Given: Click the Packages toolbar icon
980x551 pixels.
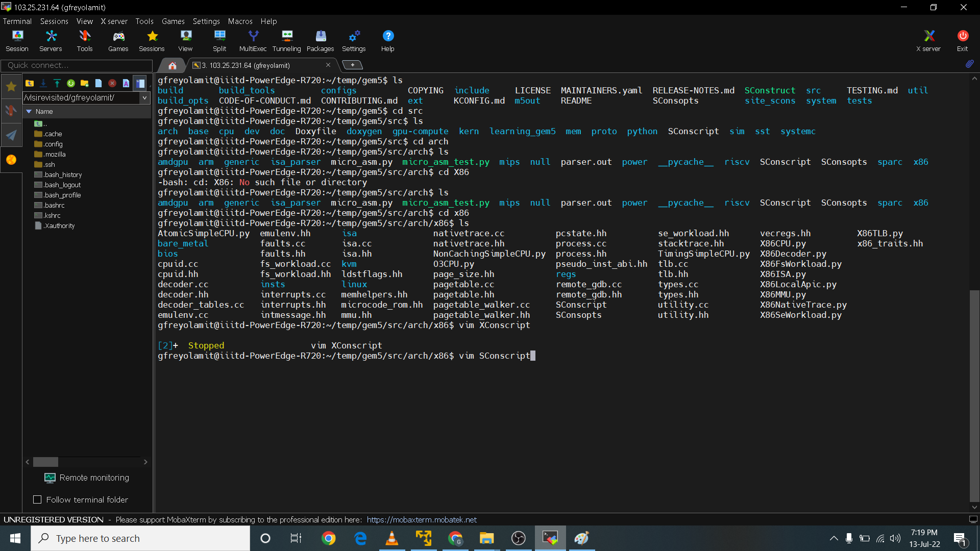Looking at the screenshot, I should [320, 41].
